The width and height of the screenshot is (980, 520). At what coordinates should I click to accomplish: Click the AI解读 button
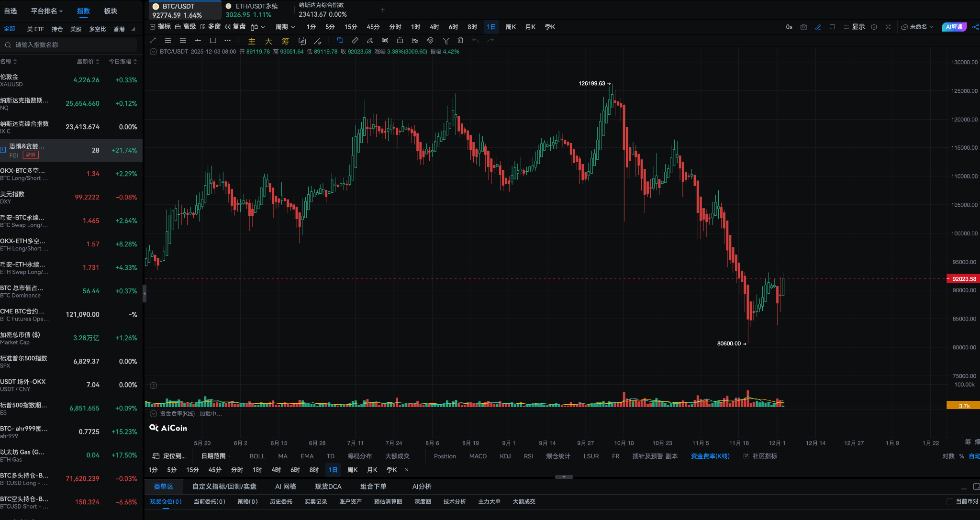pyautogui.click(x=954, y=27)
